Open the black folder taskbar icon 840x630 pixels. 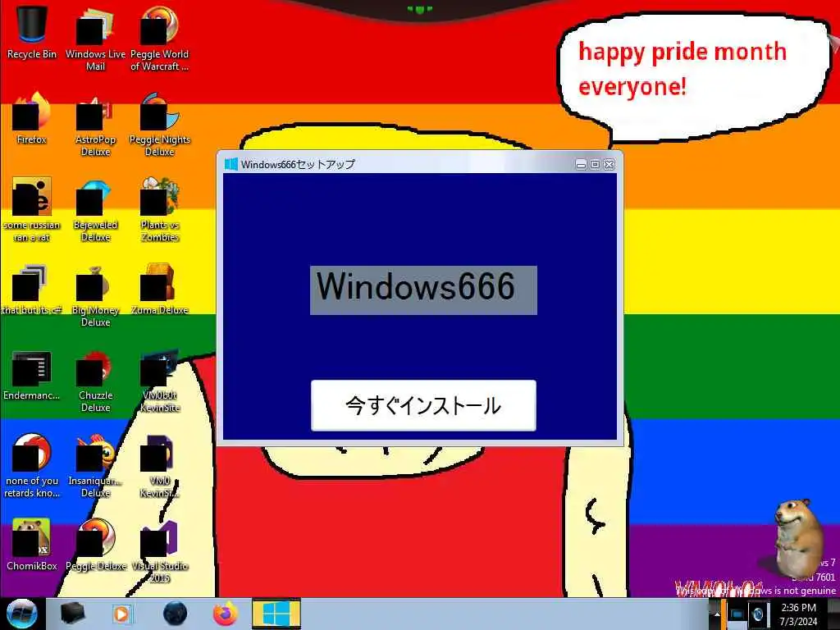click(x=72, y=614)
